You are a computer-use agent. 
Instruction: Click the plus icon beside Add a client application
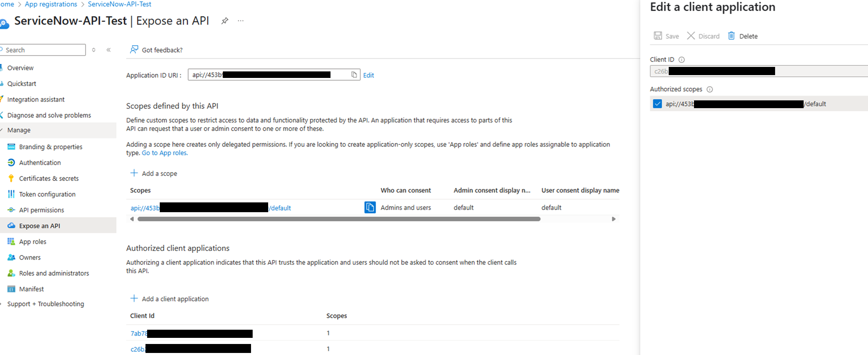pos(134,298)
